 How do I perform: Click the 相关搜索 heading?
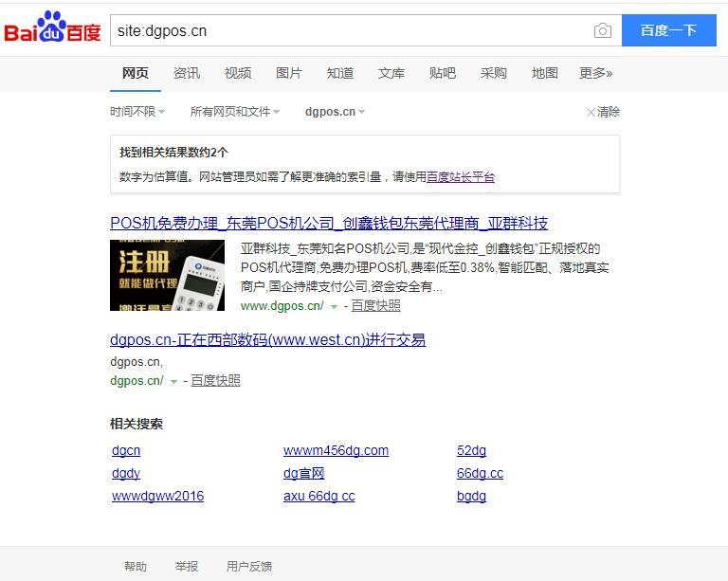pyautogui.click(x=136, y=424)
